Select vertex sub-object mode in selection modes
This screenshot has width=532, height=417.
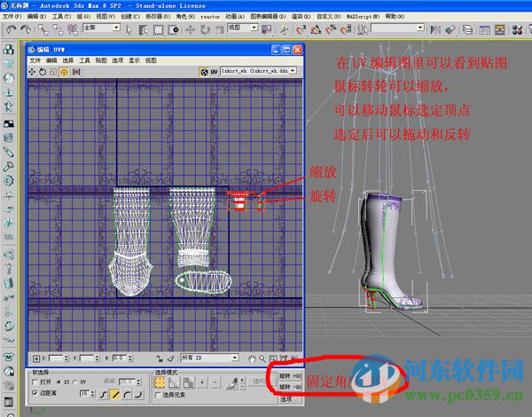click(x=160, y=382)
